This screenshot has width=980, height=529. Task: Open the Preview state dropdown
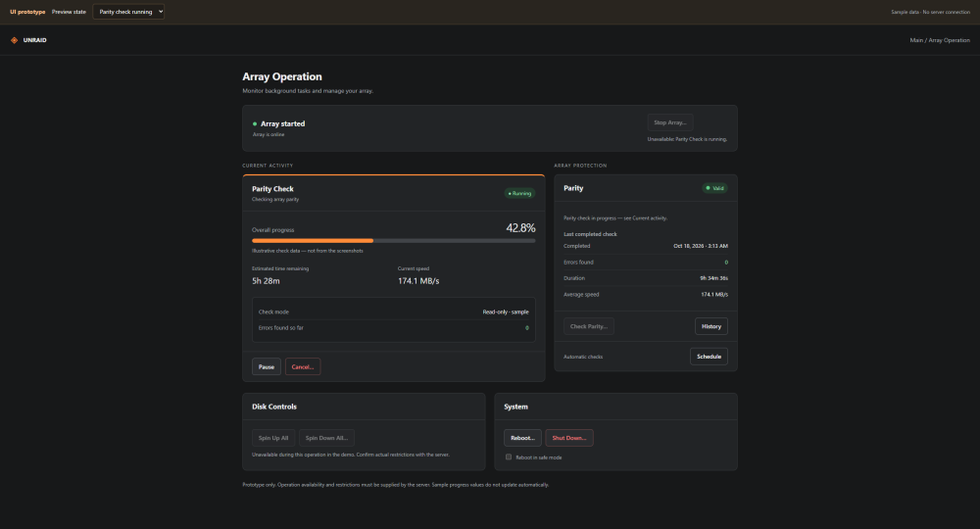128,12
